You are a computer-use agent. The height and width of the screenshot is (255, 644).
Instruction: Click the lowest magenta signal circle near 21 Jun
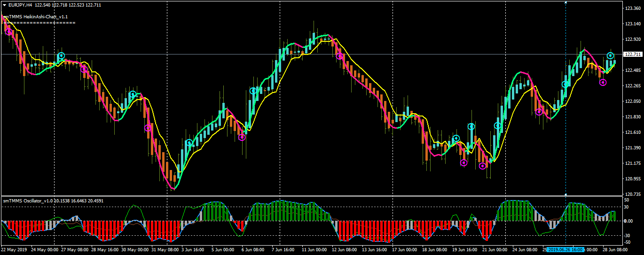[482, 165]
